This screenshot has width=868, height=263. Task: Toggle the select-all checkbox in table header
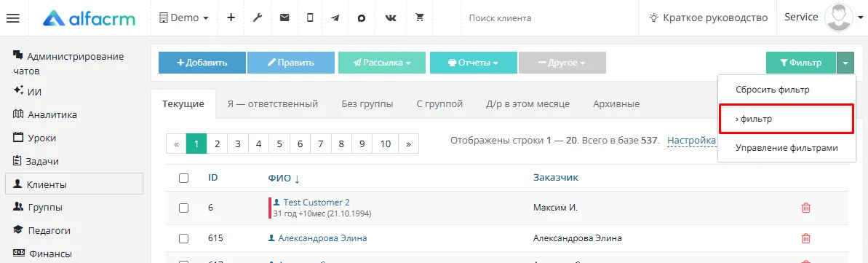point(184,178)
